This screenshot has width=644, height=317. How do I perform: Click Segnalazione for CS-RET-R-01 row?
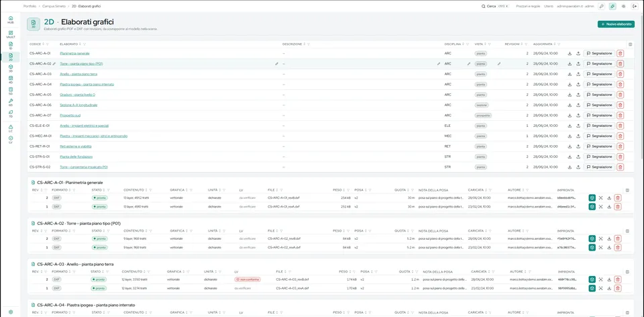pos(599,146)
